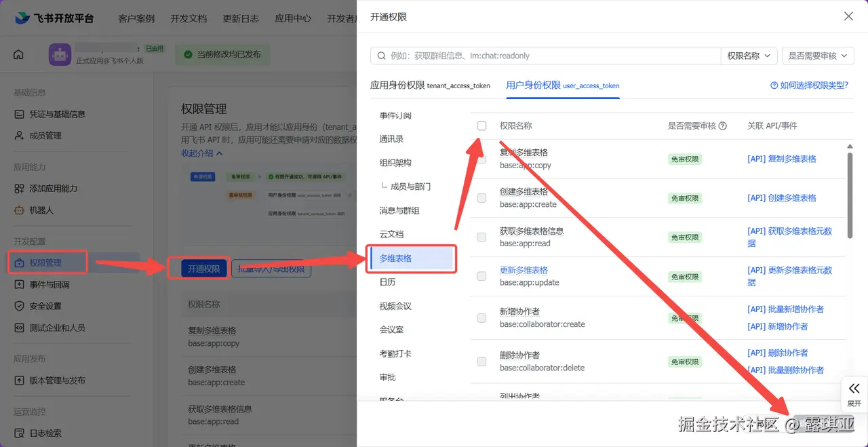This screenshot has width=868, height=447.
Task: Select 云文档 permission category
Action: pos(391,234)
